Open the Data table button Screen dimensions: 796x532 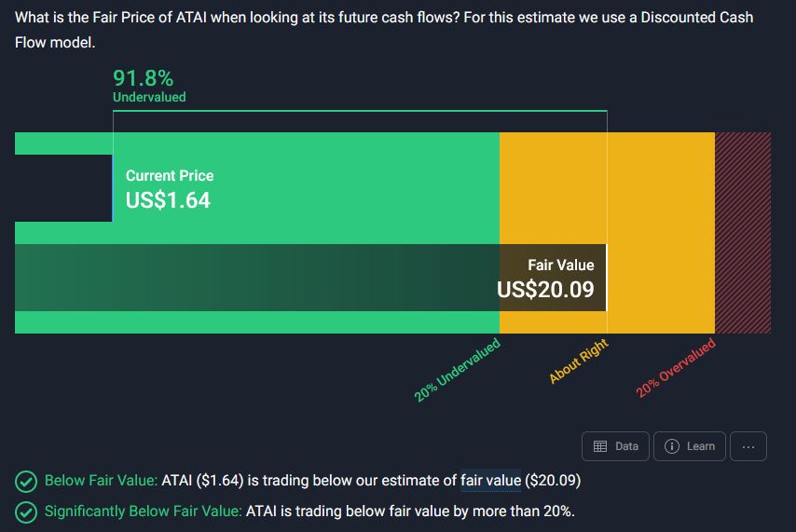tap(615, 446)
